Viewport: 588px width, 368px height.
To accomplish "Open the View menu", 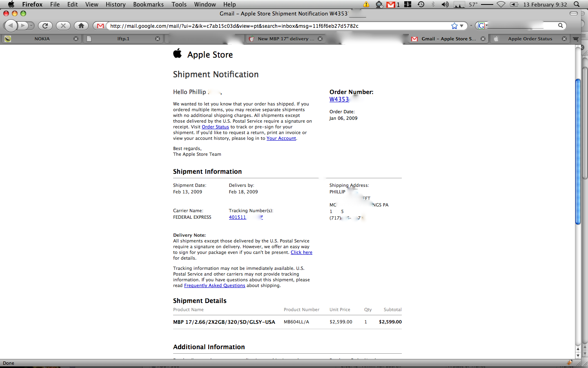I will click(x=92, y=4).
